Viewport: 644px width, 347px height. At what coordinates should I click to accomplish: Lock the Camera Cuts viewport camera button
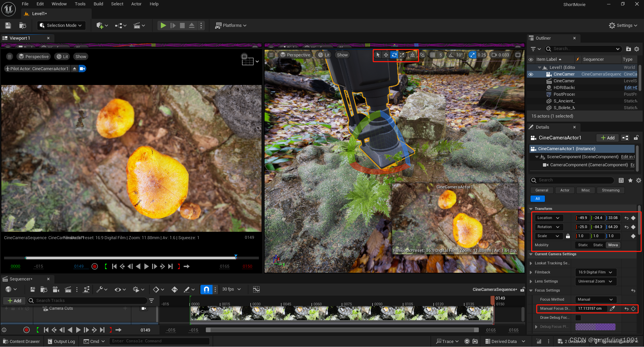click(144, 308)
